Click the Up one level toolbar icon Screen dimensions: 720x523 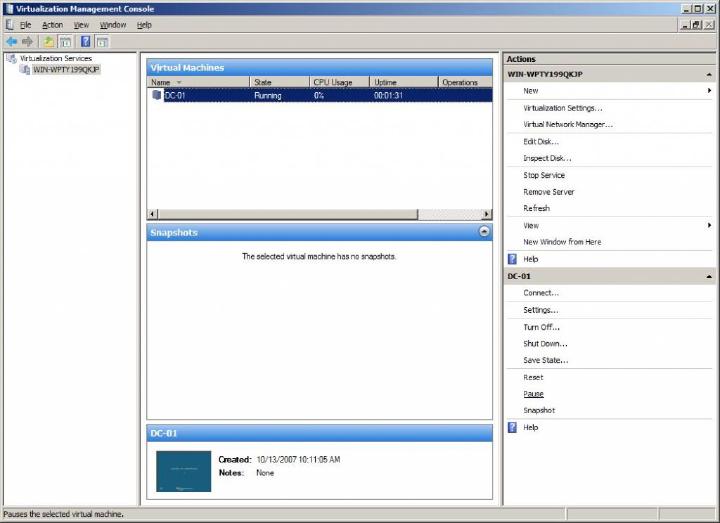click(x=48, y=42)
